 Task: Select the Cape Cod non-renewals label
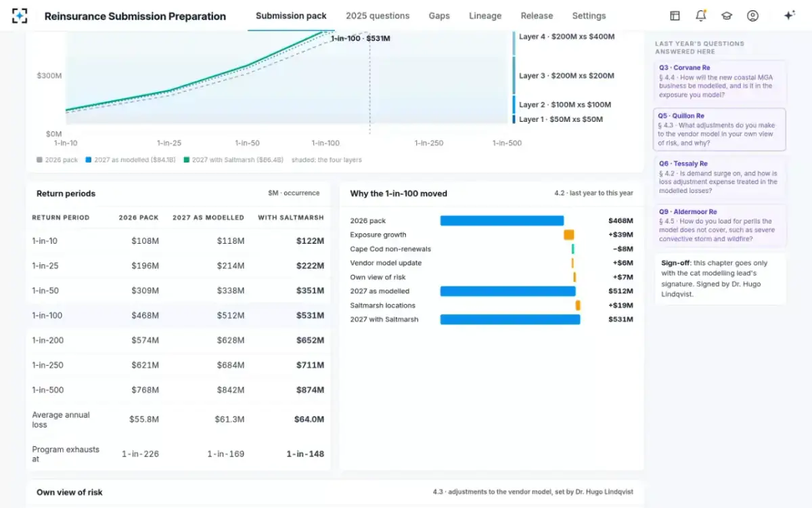(390, 249)
